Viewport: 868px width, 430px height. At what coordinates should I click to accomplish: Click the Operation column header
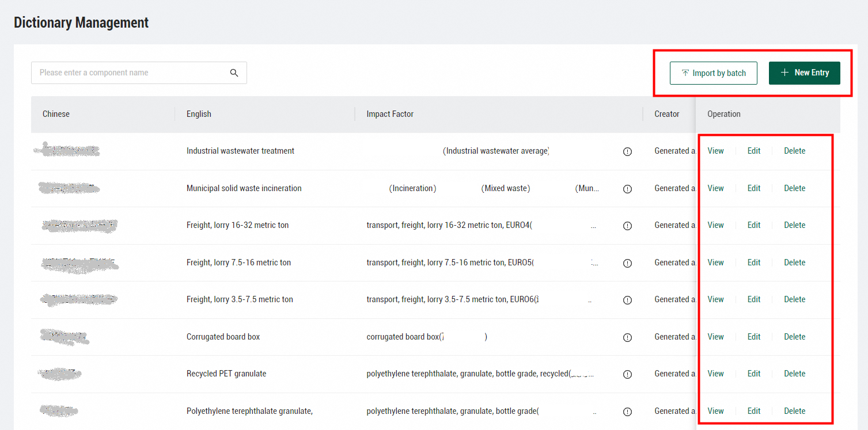point(724,114)
